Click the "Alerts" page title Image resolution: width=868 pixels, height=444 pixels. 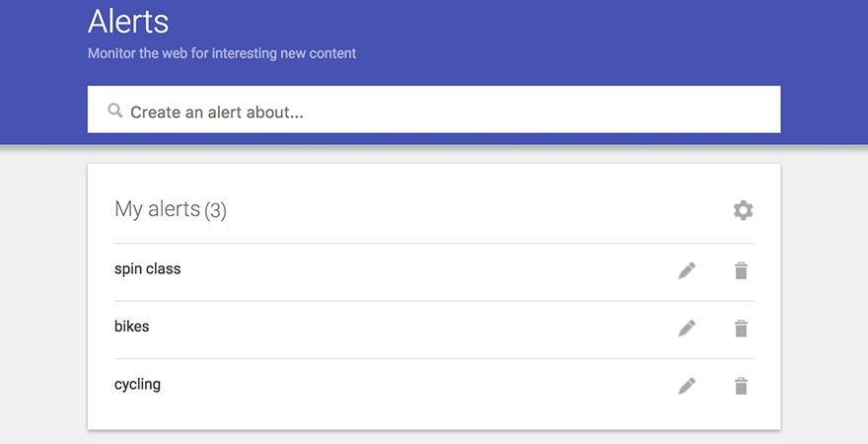(128, 21)
